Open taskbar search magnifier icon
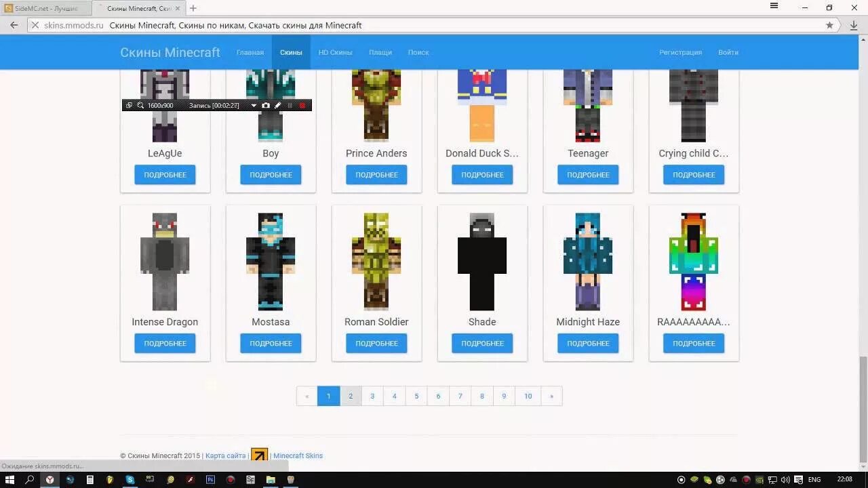Image resolution: width=868 pixels, height=488 pixels. point(29,480)
